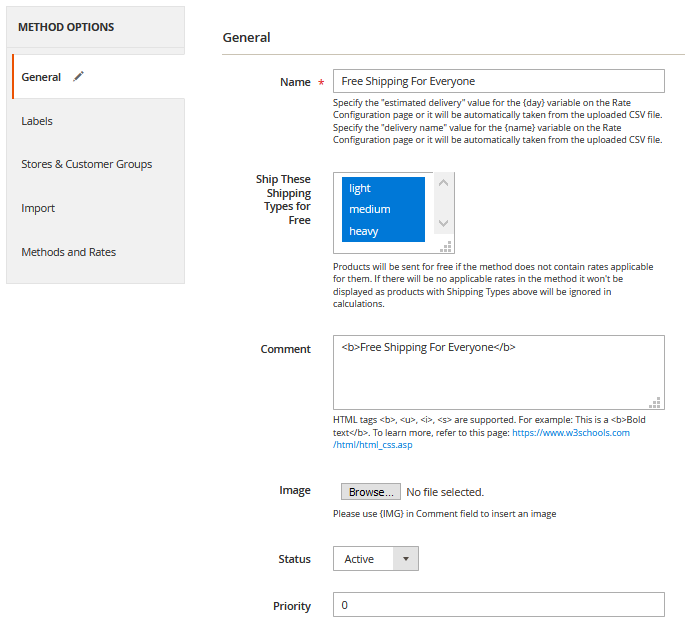This screenshot has width=685, height=629.
Task: Open the General section tab
Action: click(x=42, y=77)
